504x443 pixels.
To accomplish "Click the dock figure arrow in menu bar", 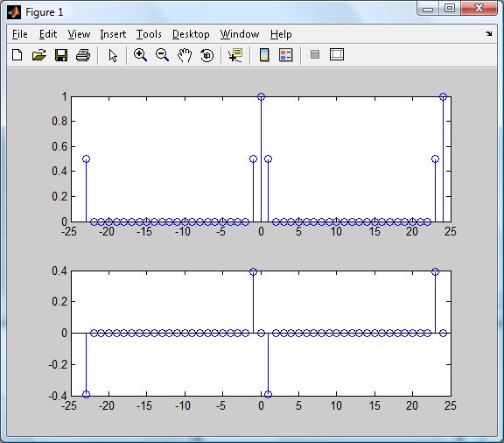I will pyautogui.click(x=489, y=33).
